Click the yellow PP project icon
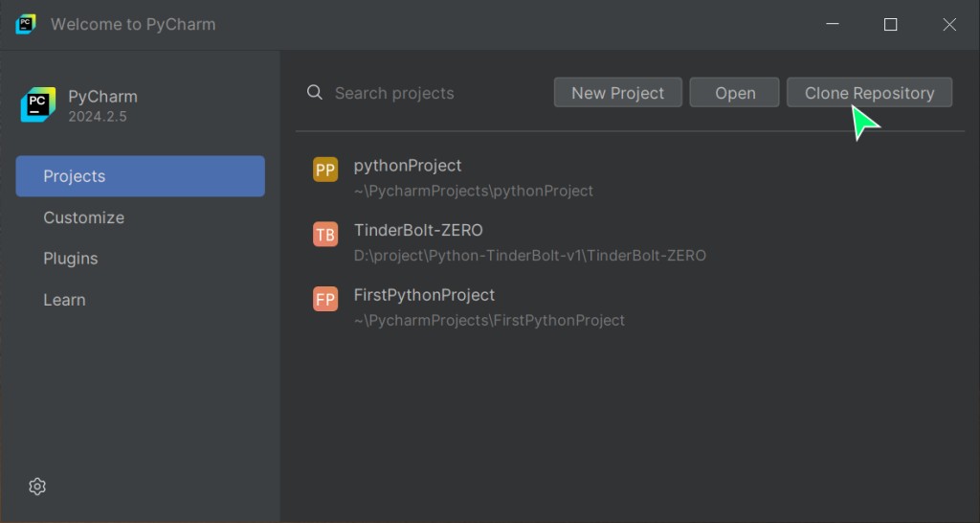 [325, 171]
